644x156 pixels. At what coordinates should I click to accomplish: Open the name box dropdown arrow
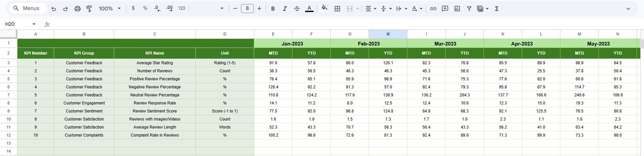click(34, 24)
